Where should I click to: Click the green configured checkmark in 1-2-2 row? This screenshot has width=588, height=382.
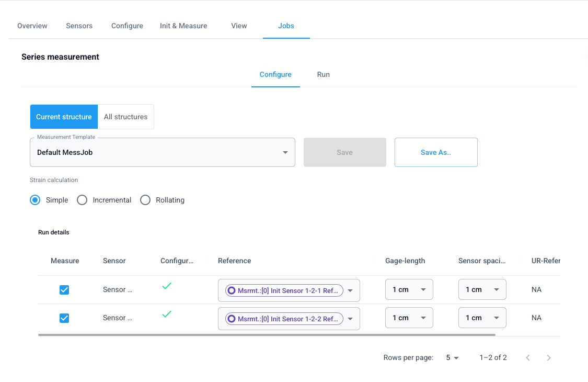167,314
